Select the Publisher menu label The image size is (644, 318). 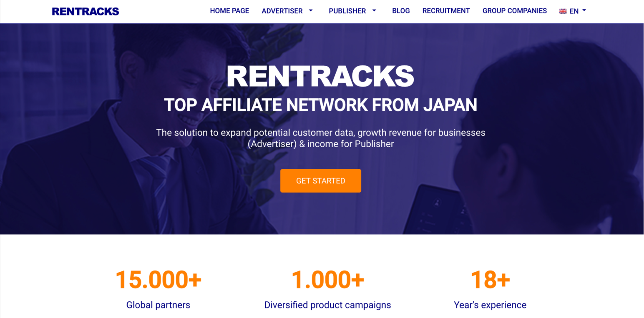(347, 11)
